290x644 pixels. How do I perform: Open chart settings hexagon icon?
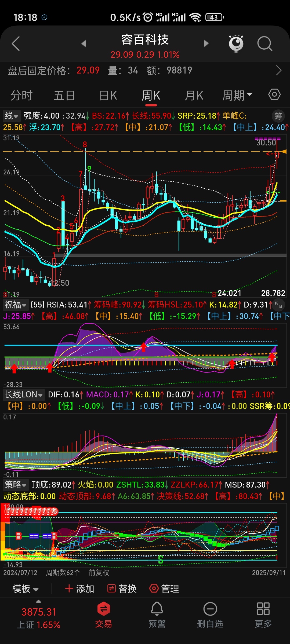(x=274, y=95)
